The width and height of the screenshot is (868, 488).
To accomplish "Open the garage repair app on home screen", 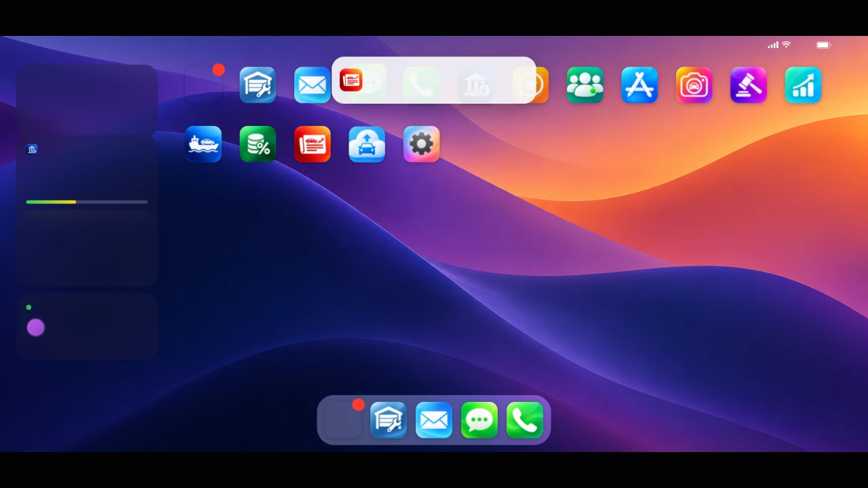I will coord(258,85).
